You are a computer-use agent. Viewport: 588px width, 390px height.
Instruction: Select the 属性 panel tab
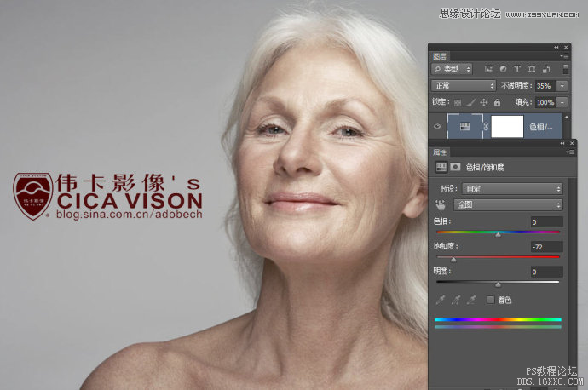pos(440,152)
